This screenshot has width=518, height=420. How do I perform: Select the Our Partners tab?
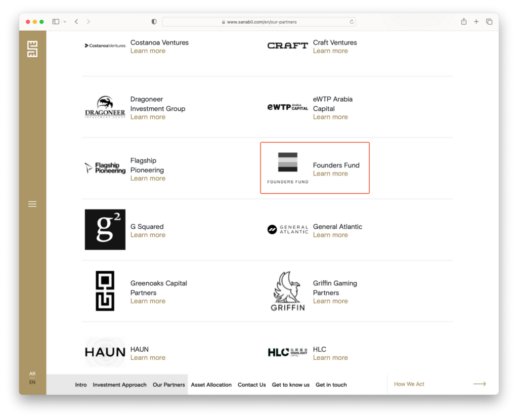(x=168, y=385)
